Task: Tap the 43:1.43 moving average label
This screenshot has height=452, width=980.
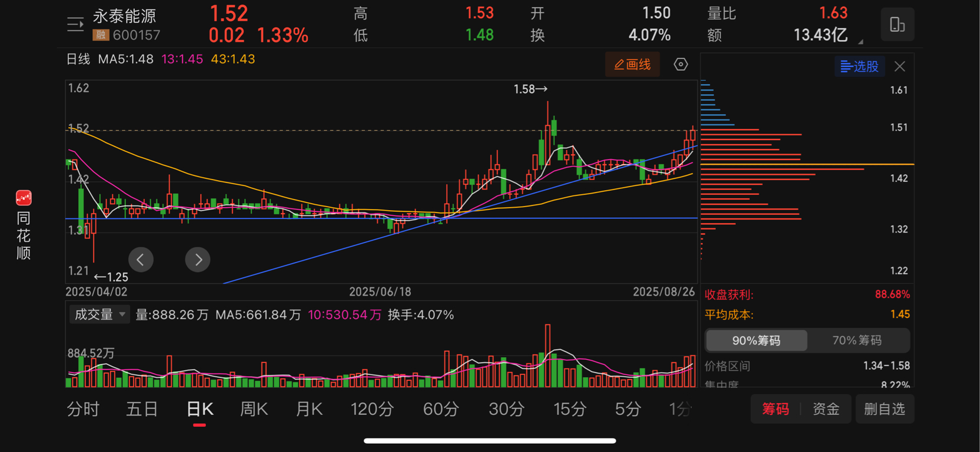Action: point(233,59)
